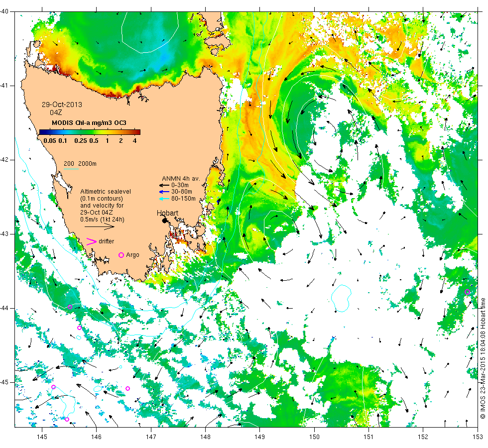488x448 pixels.
Task: Click the 'Argo' legend text
Action: click(x=132, y=255)
